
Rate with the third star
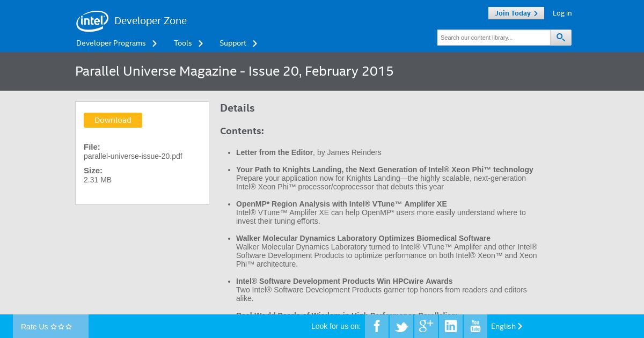[69, 327]
